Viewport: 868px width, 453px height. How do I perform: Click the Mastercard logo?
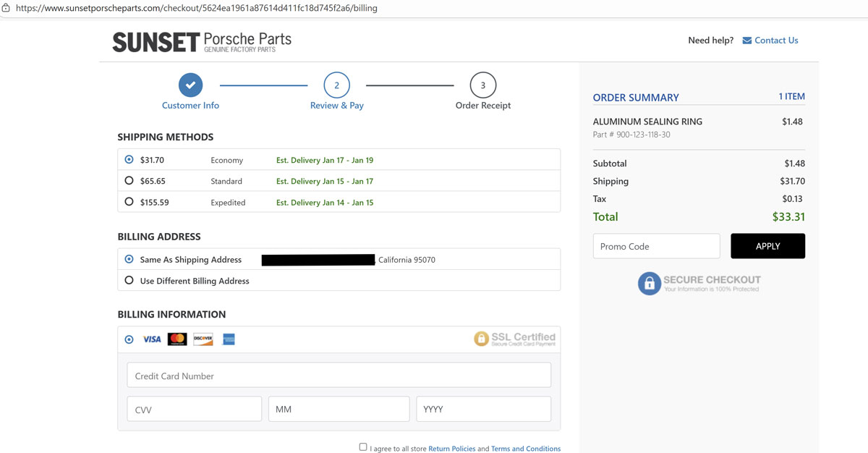click(177, 339)
